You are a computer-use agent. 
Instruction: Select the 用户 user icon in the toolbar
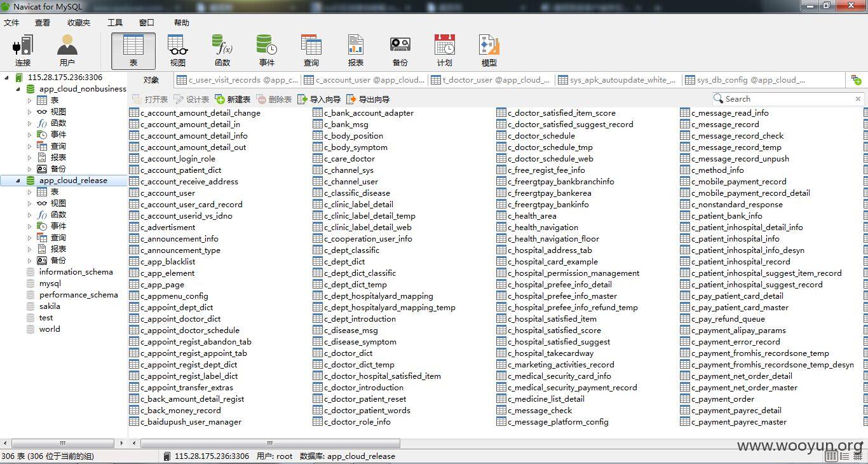point(67,51)
